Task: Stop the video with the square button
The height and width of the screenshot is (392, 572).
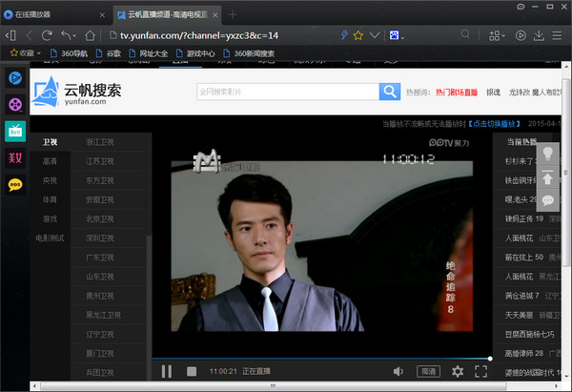Action: [191, 371]
